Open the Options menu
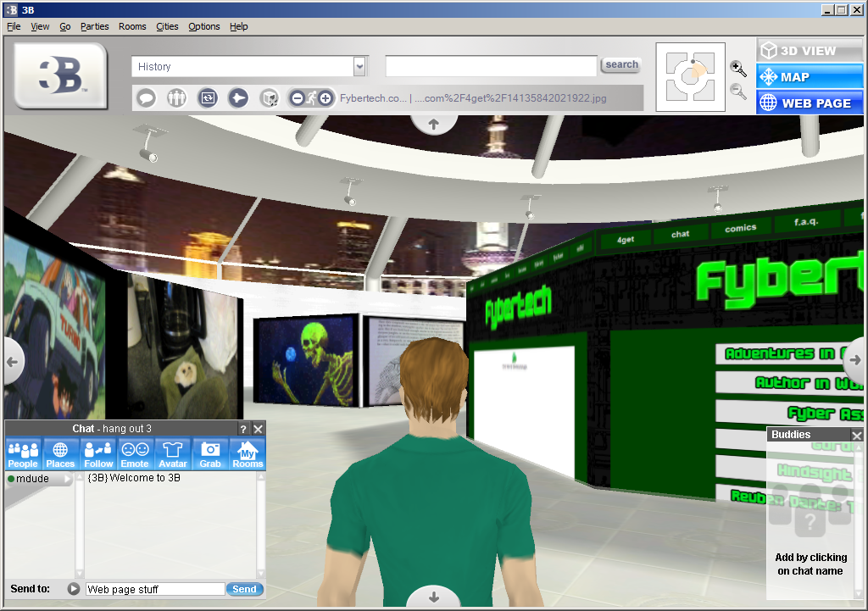 coord(204,26)
